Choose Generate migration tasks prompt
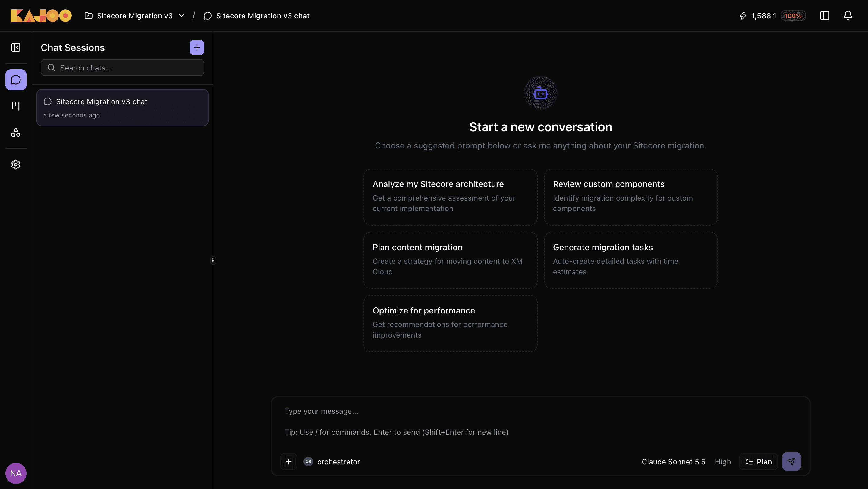The height and width of the screenshot is (489, 868). click(631, 260)
